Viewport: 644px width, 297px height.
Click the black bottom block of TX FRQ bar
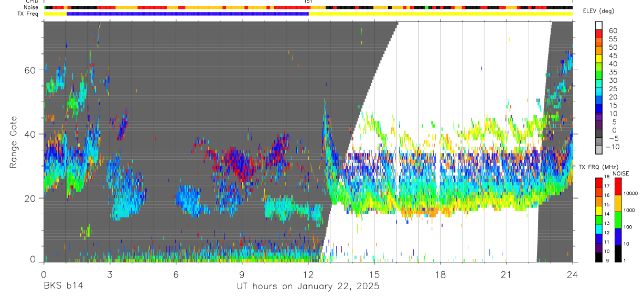click(599, 257)
